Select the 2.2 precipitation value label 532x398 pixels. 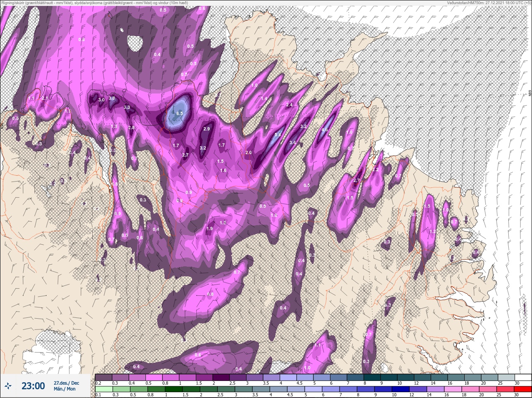(x=375, y=170)
